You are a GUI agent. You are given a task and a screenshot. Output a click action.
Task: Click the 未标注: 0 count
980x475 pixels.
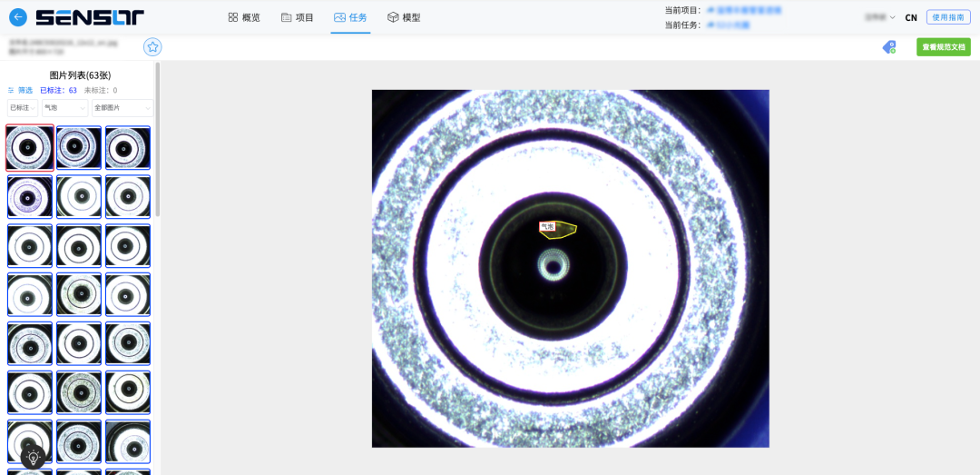[101, 90]
